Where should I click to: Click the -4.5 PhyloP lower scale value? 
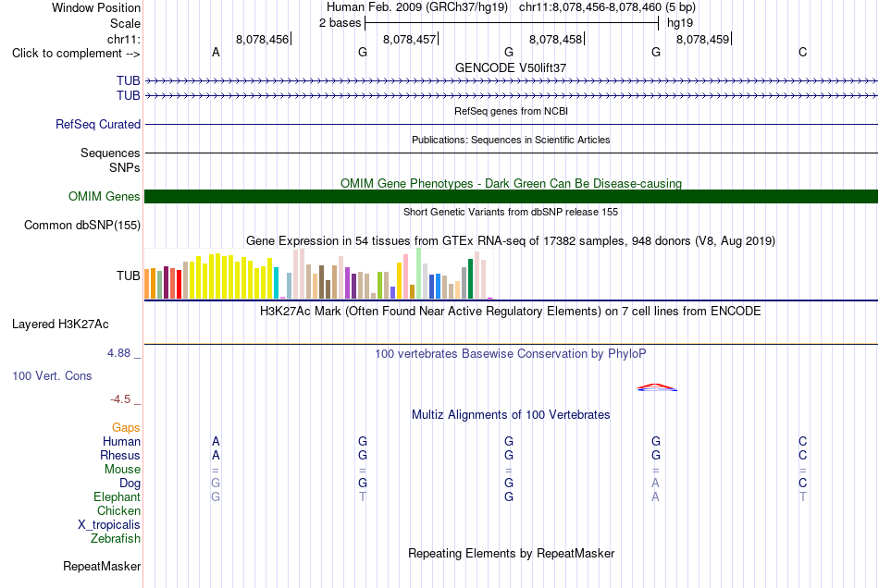pos(120,399)
